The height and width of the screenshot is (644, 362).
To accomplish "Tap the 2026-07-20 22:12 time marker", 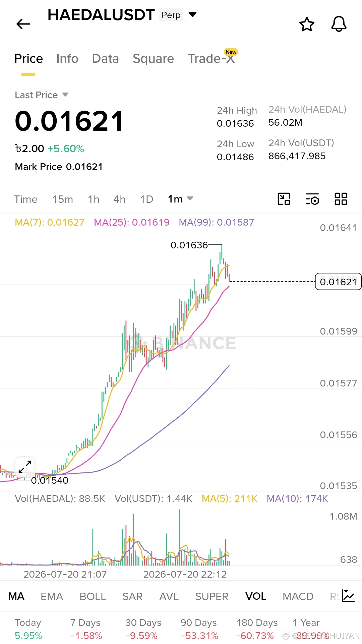I will tap(185, 574).
